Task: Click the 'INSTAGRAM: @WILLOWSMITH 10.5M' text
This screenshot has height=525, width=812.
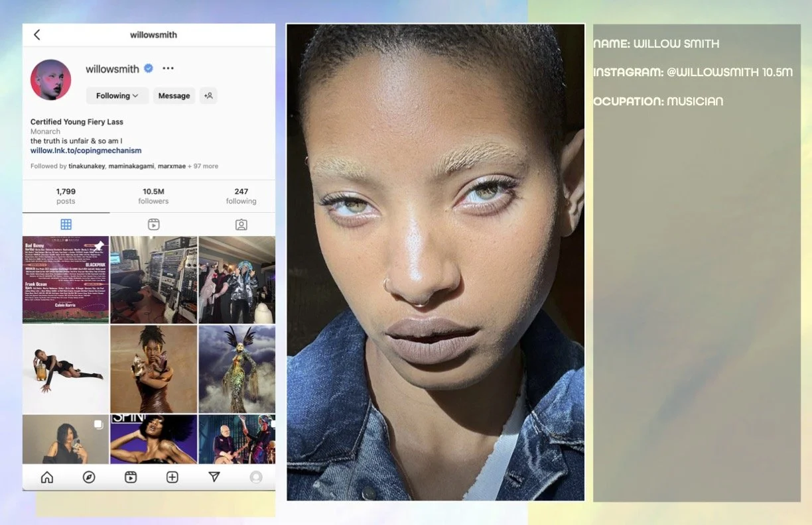Action: click(693, 72)
